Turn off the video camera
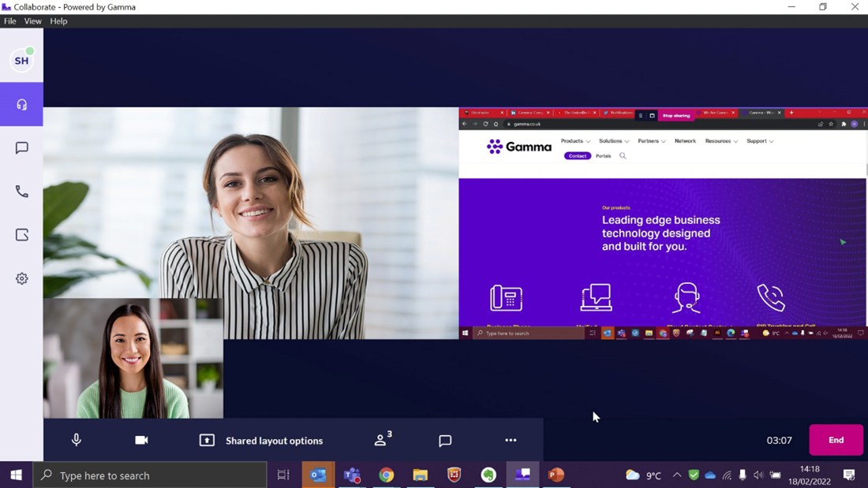 pyautogui.click(x=141, y=440)
